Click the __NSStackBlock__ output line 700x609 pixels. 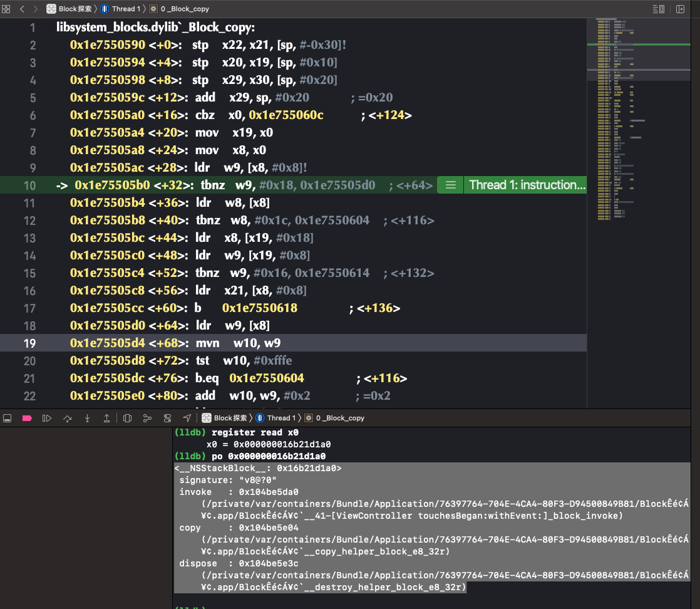coord(258,468)
